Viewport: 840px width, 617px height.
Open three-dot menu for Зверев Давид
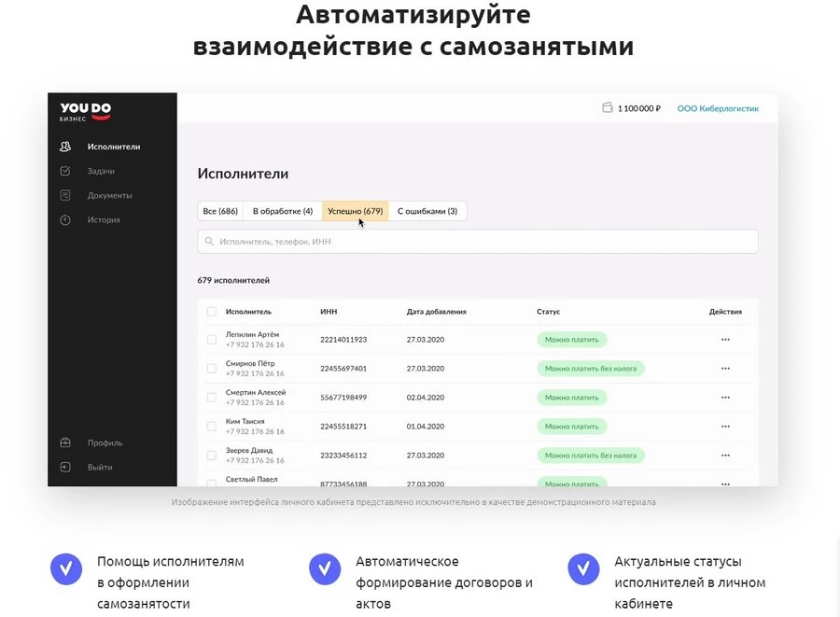pyautogui.click(x=725, y=456)
